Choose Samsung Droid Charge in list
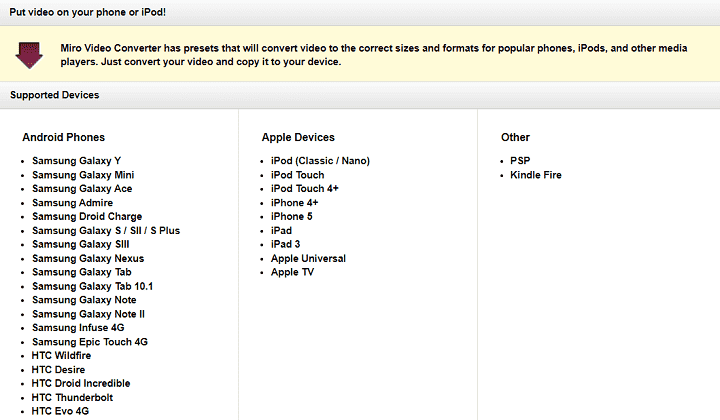The width and height of the screenshot is (720, 420). tap(87, 217)
